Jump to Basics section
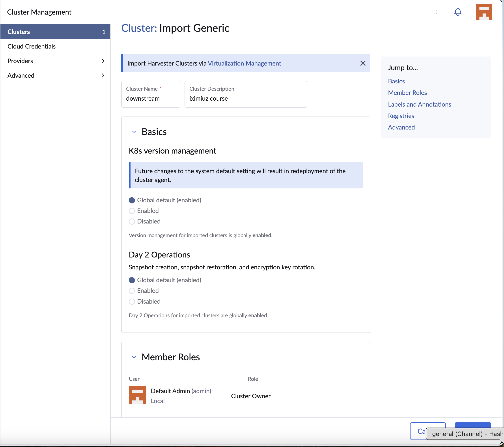The height and width of the screenshot is (447, 504). [x=396, y=81]
